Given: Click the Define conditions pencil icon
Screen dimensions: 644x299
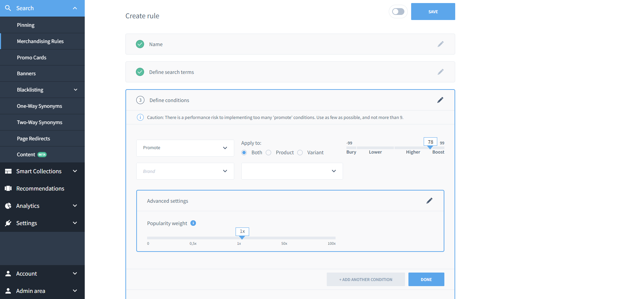Looking at the screenshot, I should pyautogui.click(x=440, y=100).
